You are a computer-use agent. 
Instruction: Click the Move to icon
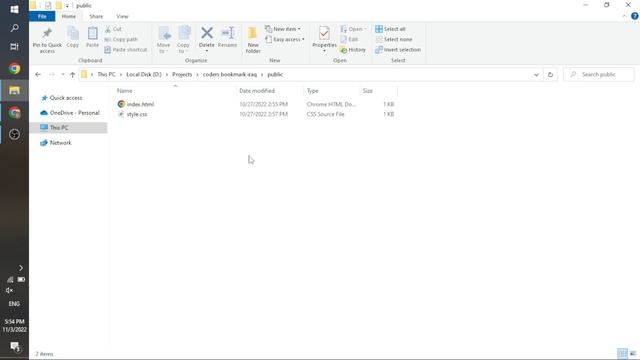[x=164, y=33]
